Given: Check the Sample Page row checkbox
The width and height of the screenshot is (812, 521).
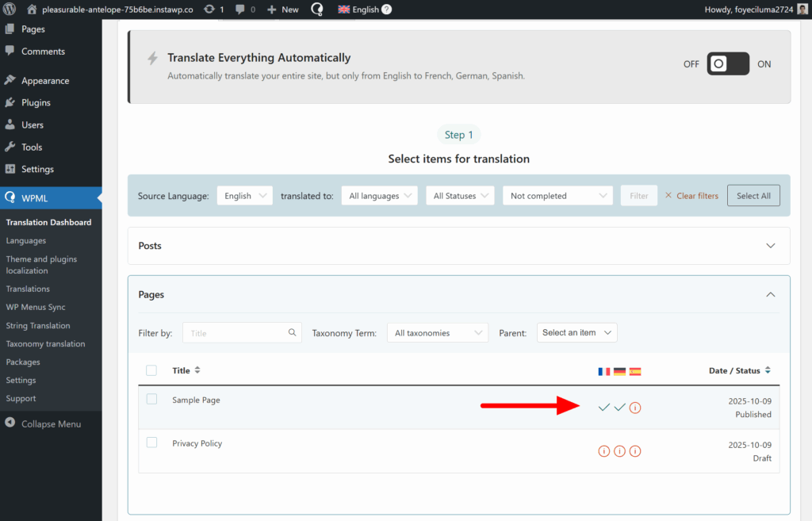Looking at the screenshot, I should pos(151,400).
